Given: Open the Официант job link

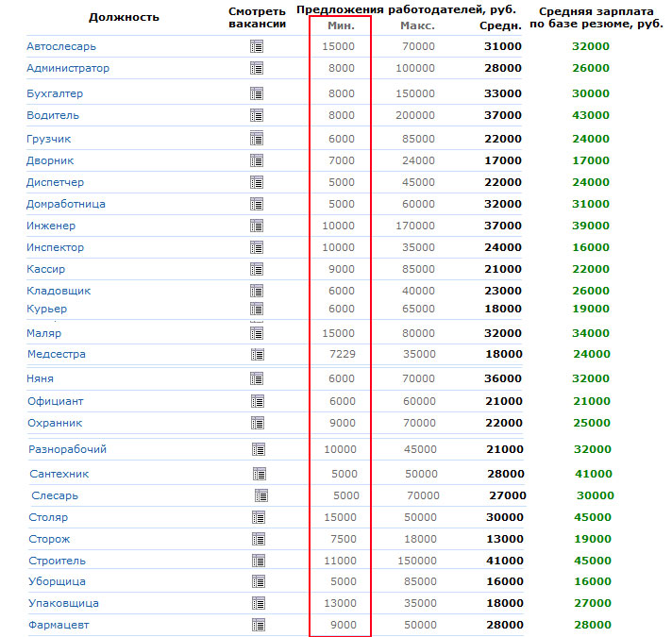Looking at the screenshot, I should 56,401.
